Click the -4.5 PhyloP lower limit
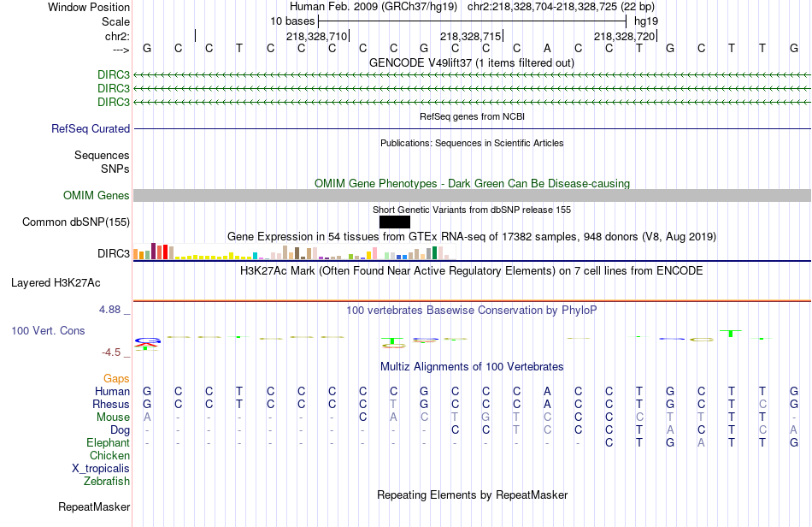This screenshot has width=812, height=527. [x=111, y=352]
